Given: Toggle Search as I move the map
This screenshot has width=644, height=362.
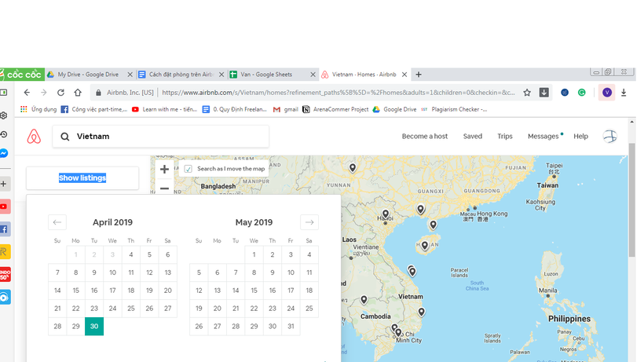Looking at the screenshot, I should 188,169.
